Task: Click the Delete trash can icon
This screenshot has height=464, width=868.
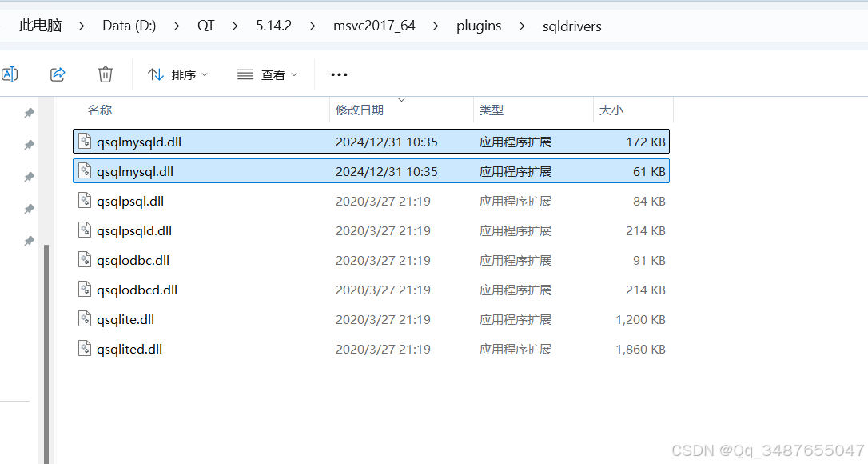Action: (x=106, y=74)
